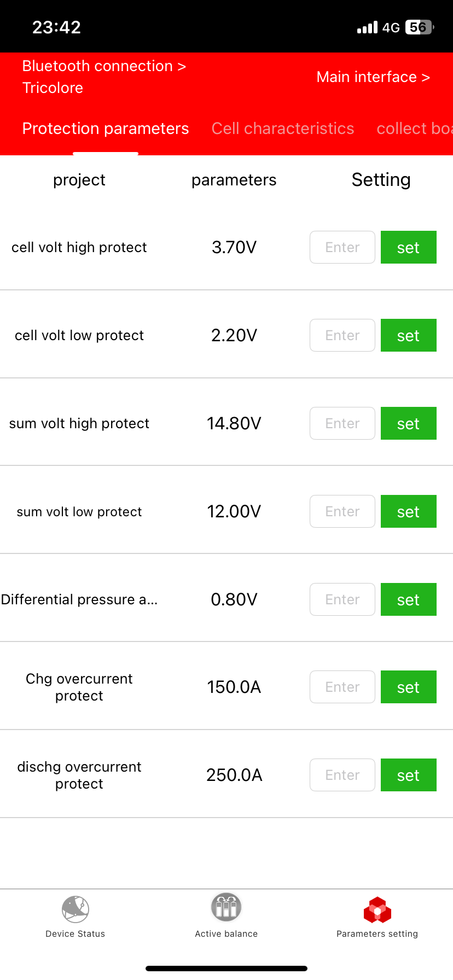Focus Enter field for Chg overcurrent protect
Screen dimensions: 453x980
[342, 687]
